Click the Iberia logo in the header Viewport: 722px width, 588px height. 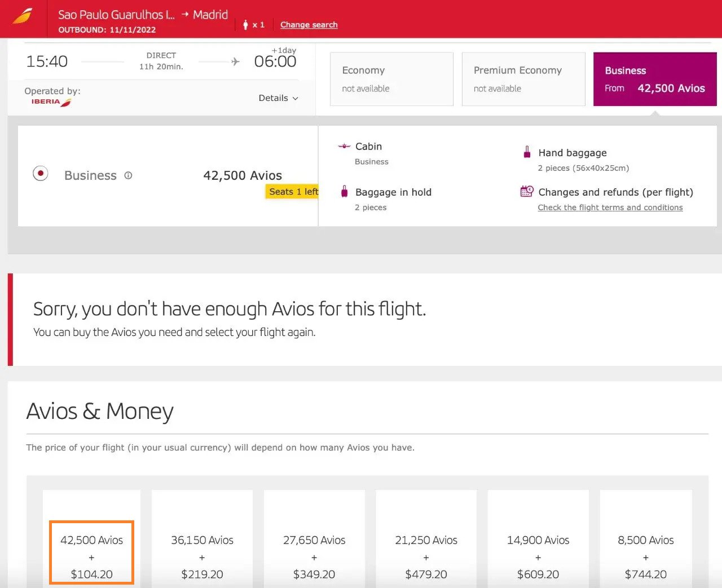(23, 16)
